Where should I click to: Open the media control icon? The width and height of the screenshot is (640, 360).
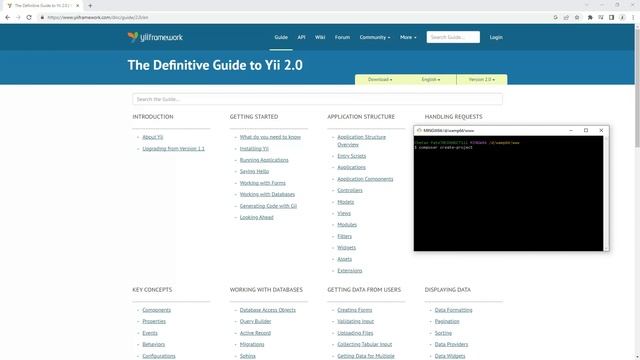click(x=601, y=18)
